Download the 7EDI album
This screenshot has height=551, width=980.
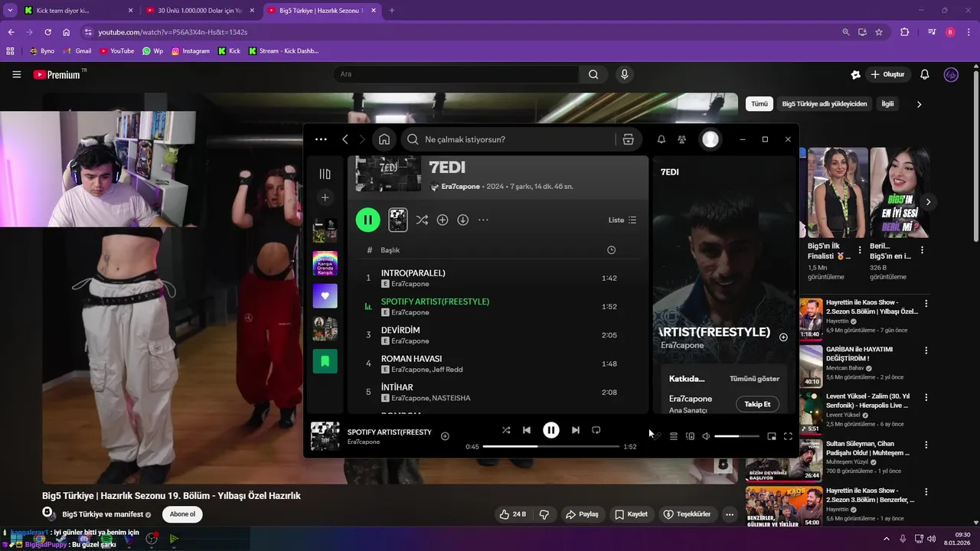pyautogui.click(x=463, y=220)
